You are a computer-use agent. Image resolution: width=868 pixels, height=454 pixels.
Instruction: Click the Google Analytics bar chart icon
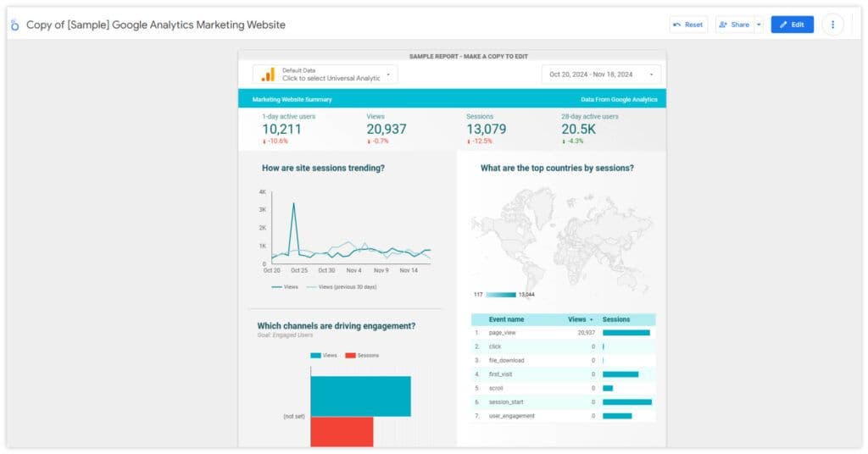coord(268,75)
